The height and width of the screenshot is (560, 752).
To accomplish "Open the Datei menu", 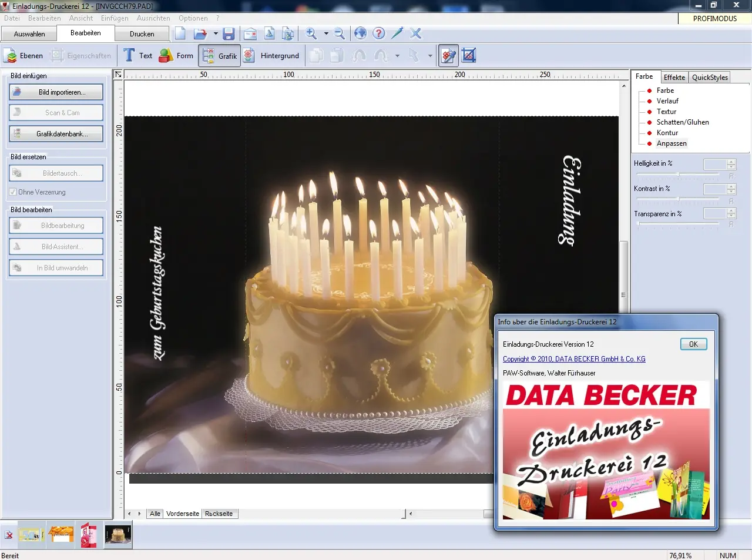I will click(12, 18).
